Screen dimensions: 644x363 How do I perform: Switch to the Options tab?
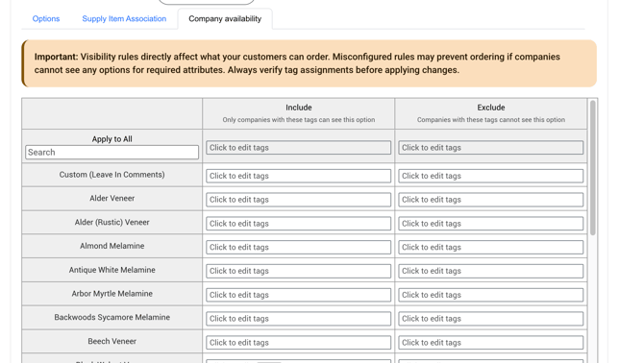46,19
